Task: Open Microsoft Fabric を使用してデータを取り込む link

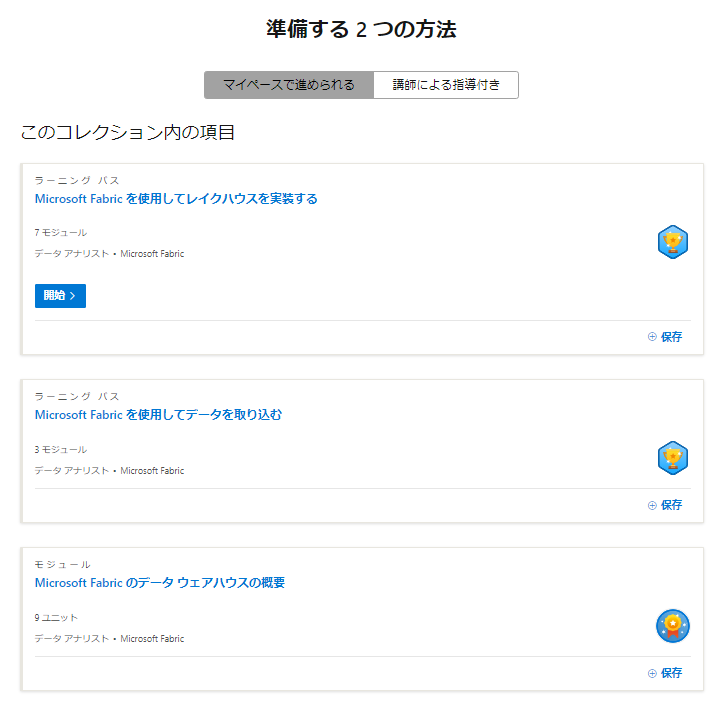Action: [x=158, y=415]
